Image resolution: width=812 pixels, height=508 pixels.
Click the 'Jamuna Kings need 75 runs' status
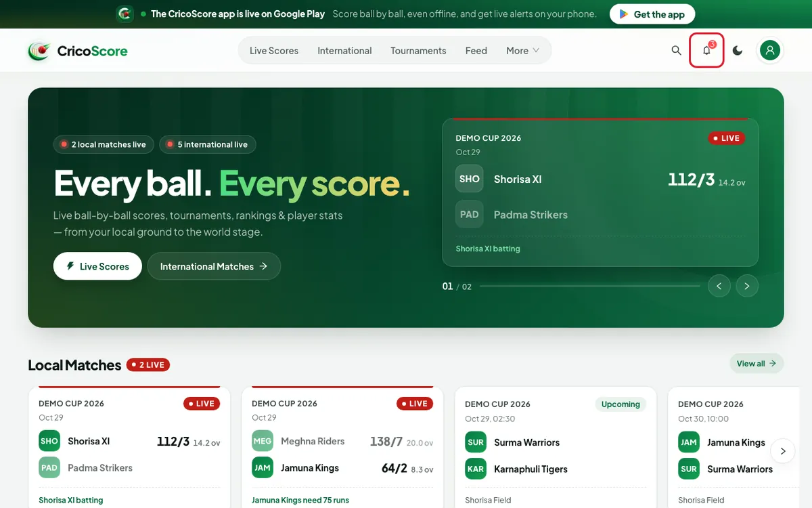[x=300, y=501]
